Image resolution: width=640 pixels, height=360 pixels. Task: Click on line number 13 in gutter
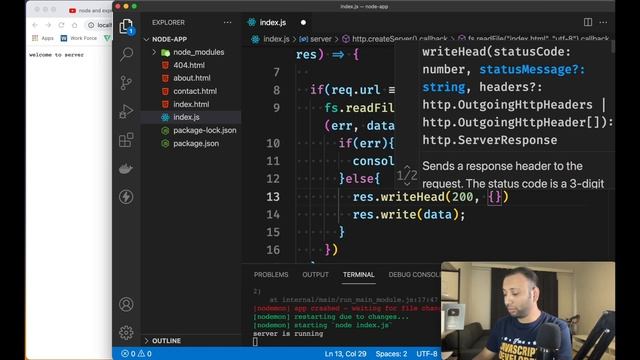click(x=273, y=197)
